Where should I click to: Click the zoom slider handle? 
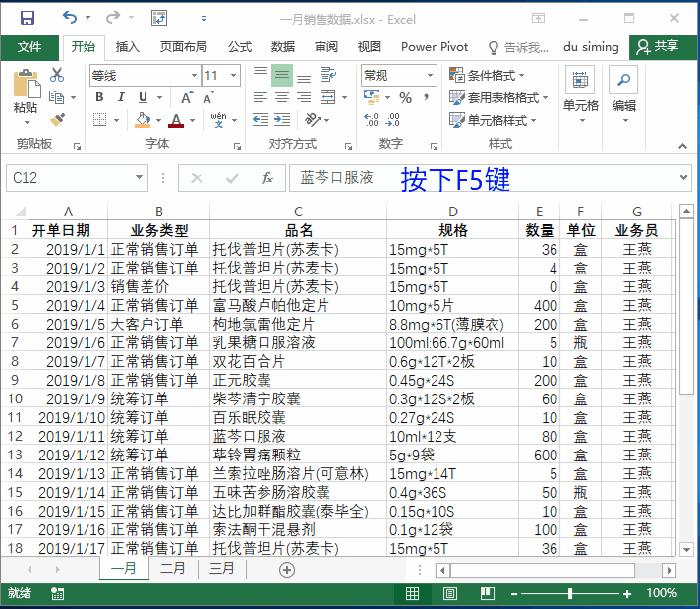[570, 594]
